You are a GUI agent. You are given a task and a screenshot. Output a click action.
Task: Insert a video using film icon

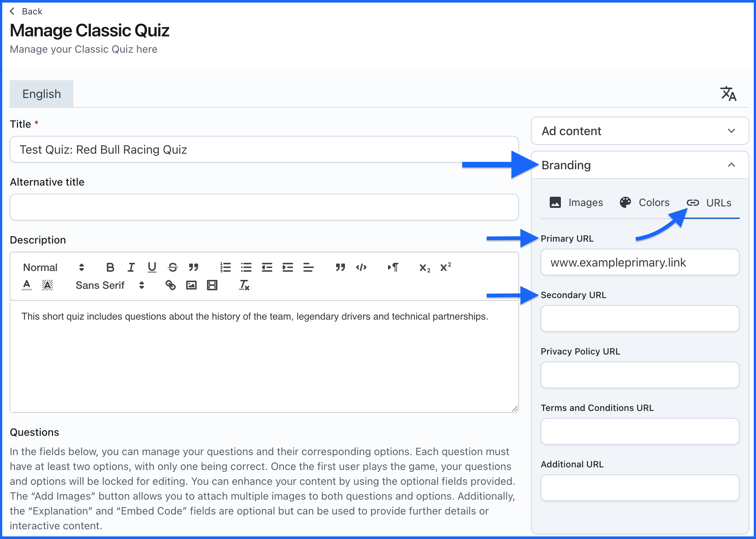point(212,285)
